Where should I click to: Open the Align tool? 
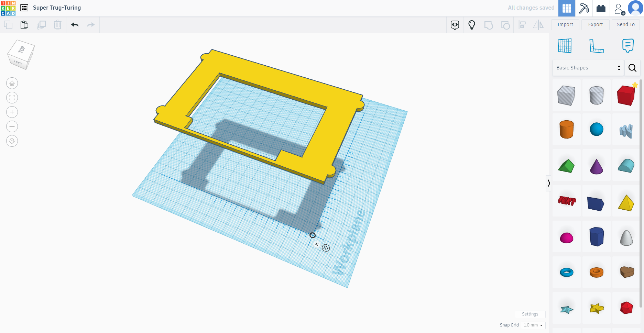522,25
